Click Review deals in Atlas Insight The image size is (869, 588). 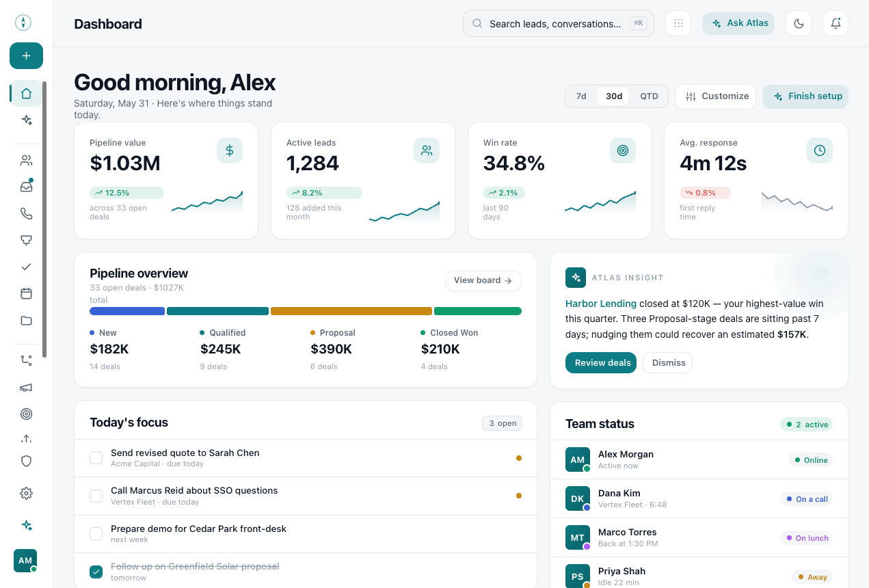(x=601, y=363)
